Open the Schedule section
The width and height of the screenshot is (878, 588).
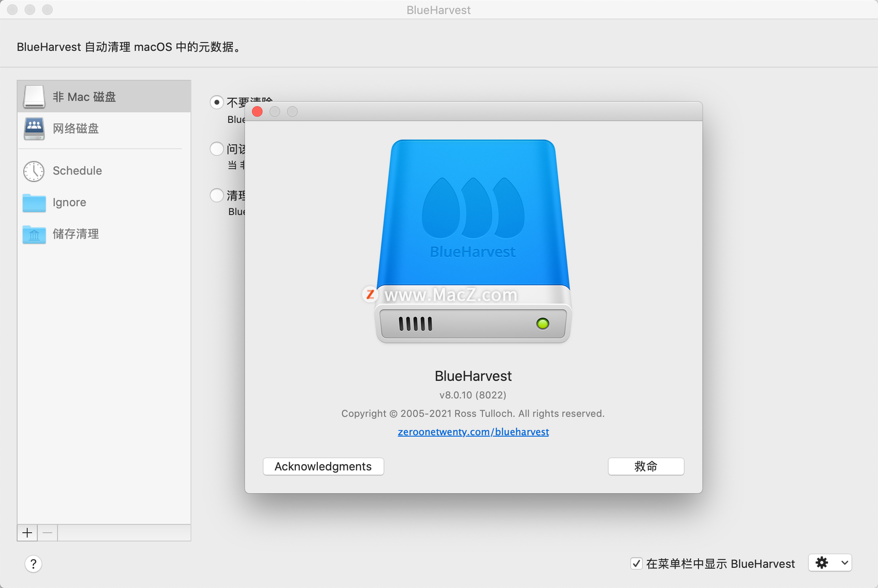coord(104,171)
